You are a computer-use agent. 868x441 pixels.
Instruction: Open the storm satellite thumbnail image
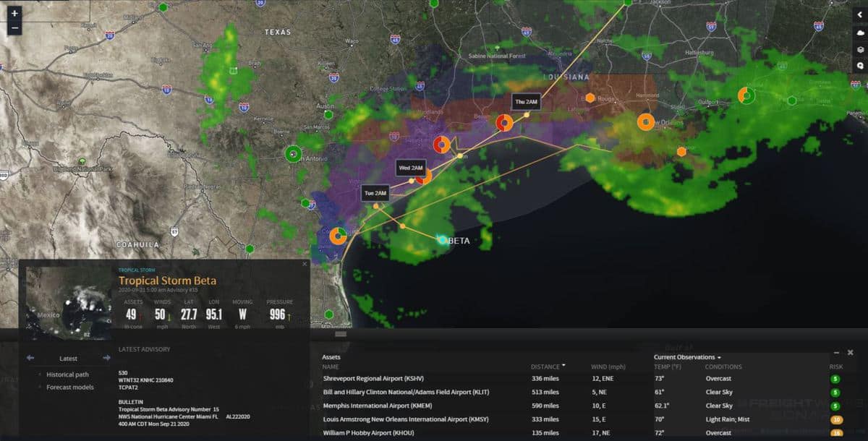[x=69, y=304]
